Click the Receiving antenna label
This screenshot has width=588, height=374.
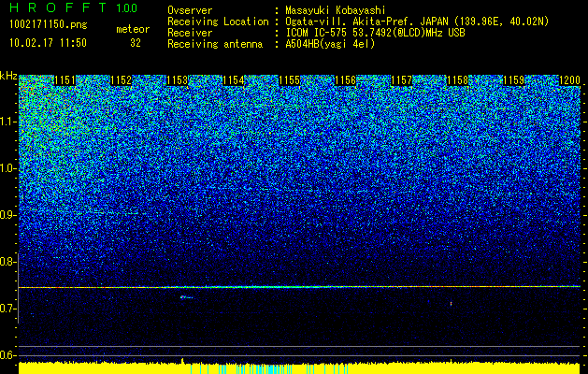tap(215, 44)
